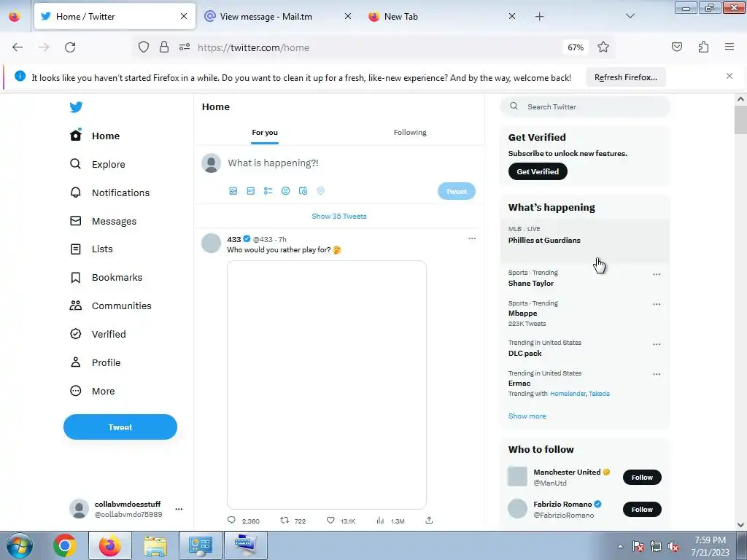Open Windows Start menu
This screenshot has height=560, width=747.
pyautogui.click(x=20, y=545)
